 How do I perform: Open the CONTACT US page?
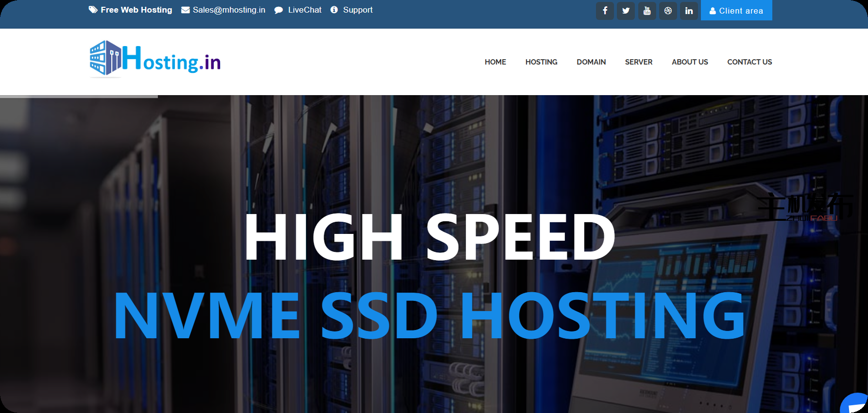tap(749, 62)
